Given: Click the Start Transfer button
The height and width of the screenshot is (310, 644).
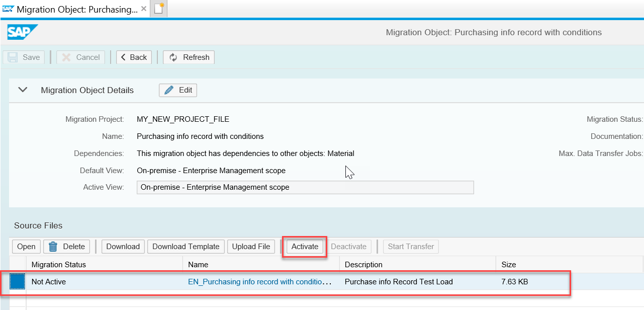Looking at the screenshot, I should click(411, 247).
